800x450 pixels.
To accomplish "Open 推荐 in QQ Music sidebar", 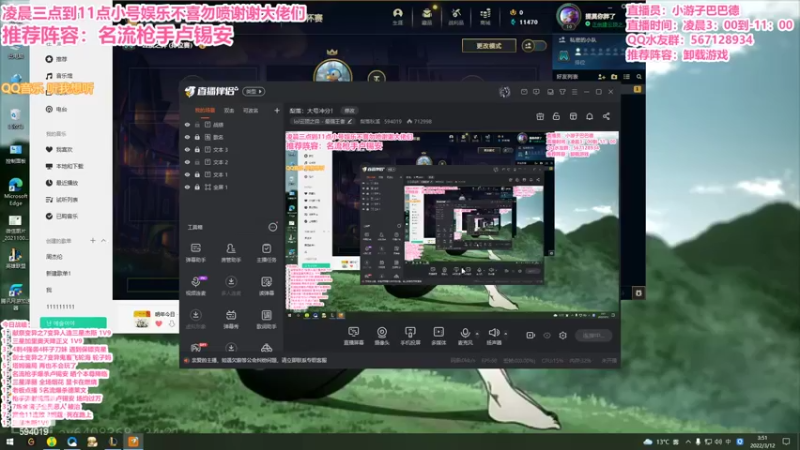I will [x=56, y=59].
